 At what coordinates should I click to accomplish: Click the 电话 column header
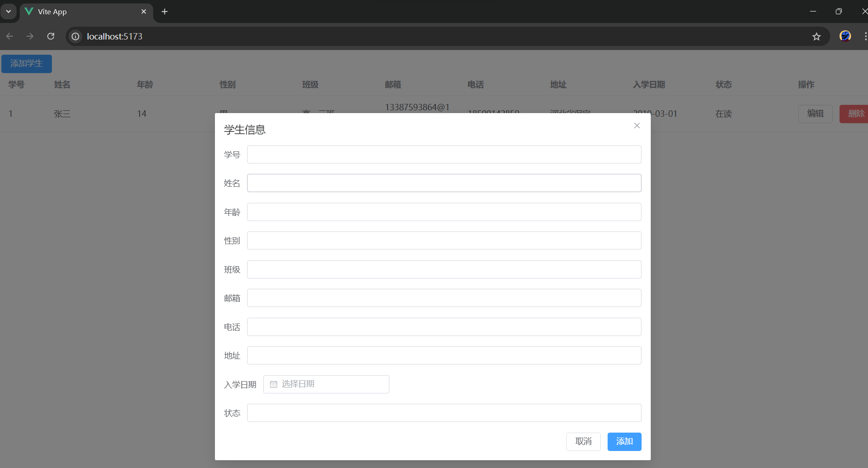coord(475,85)
